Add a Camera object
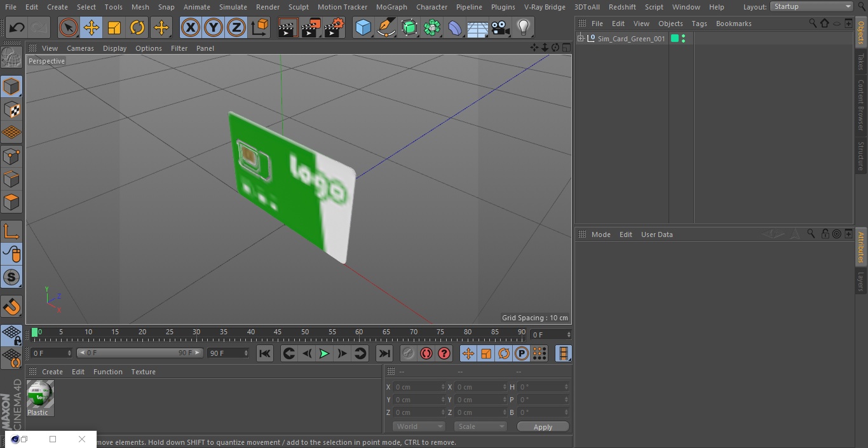The width and height of the screenshot is (868, 448). [501, 28]
